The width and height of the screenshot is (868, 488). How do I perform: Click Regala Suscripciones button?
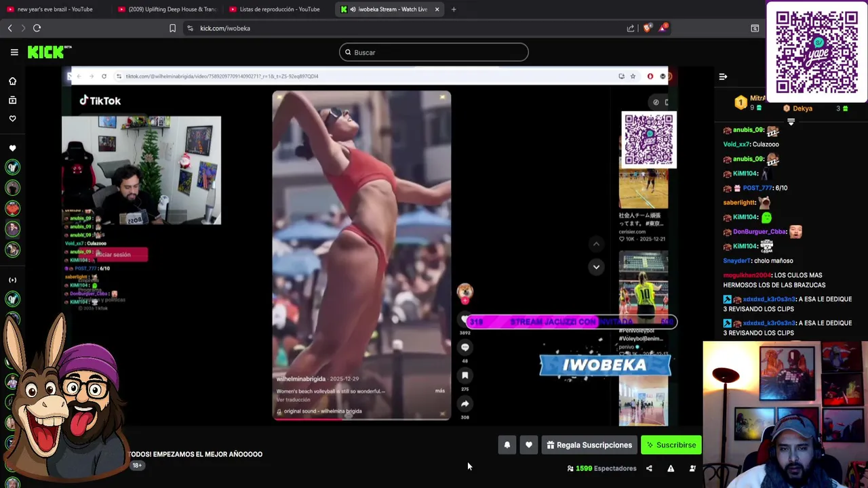click(x=589, y=445)
